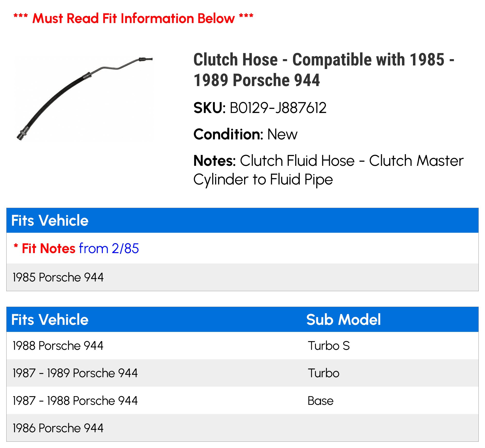This screenshot has height=448, width=485.
Task: Click the red Fit Notes label
Action: click(48, 248)
